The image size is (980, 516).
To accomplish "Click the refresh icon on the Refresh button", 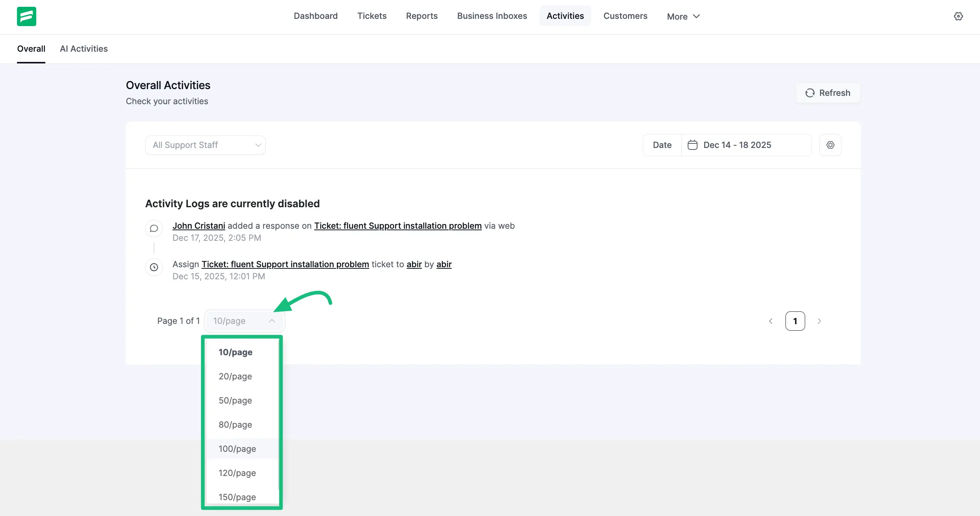I will point(810,93).
